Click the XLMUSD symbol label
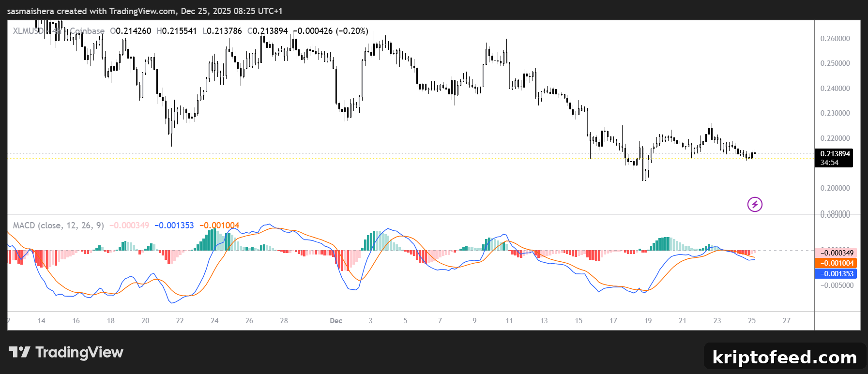This screenshot has width=868, height=374. click(x=28, y=31)
